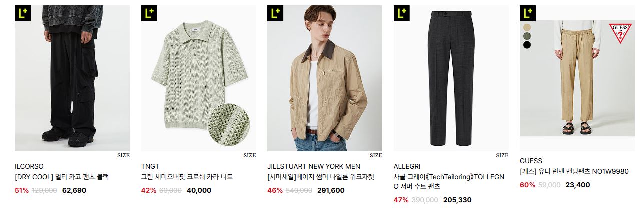Open the GUESS NO1W9980 product title link
The height and width of the screenshot is (210, 644).
coord(574,171)
